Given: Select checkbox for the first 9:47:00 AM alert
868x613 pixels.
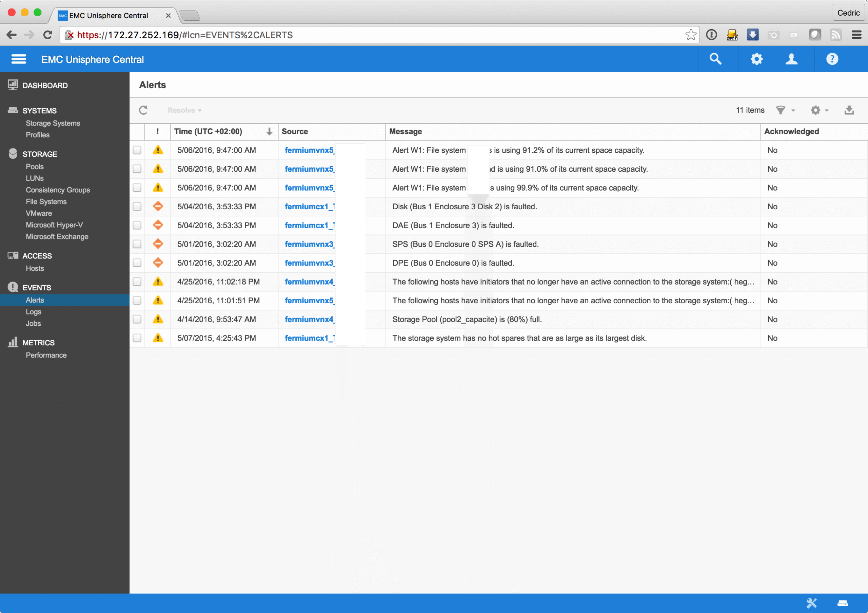Looking at the screenshot, I should [x=137, y=150].
